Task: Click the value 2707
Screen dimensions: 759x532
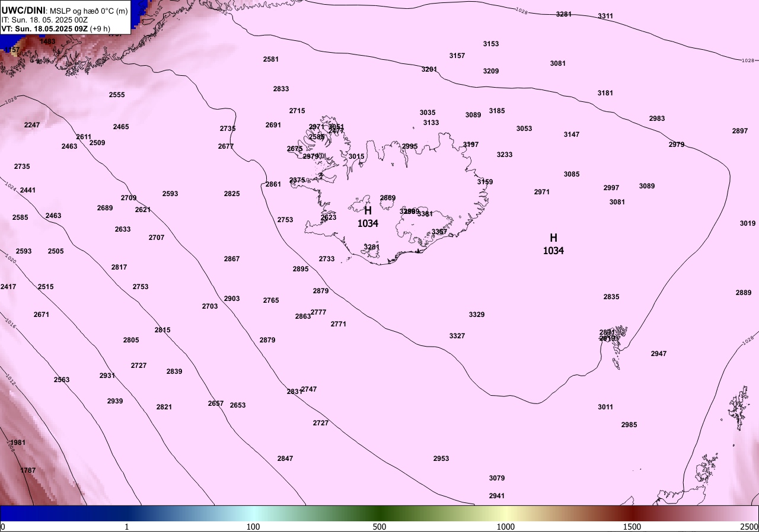Action: 157,238
